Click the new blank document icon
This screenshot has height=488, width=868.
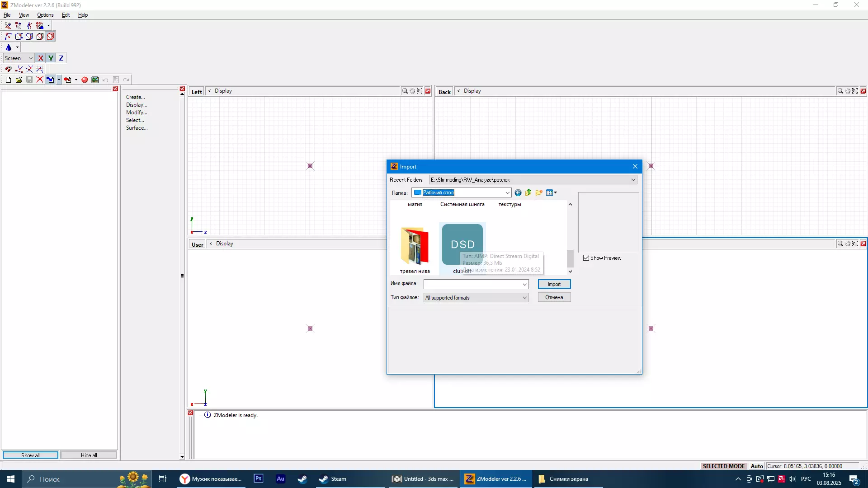click(8, 80)
